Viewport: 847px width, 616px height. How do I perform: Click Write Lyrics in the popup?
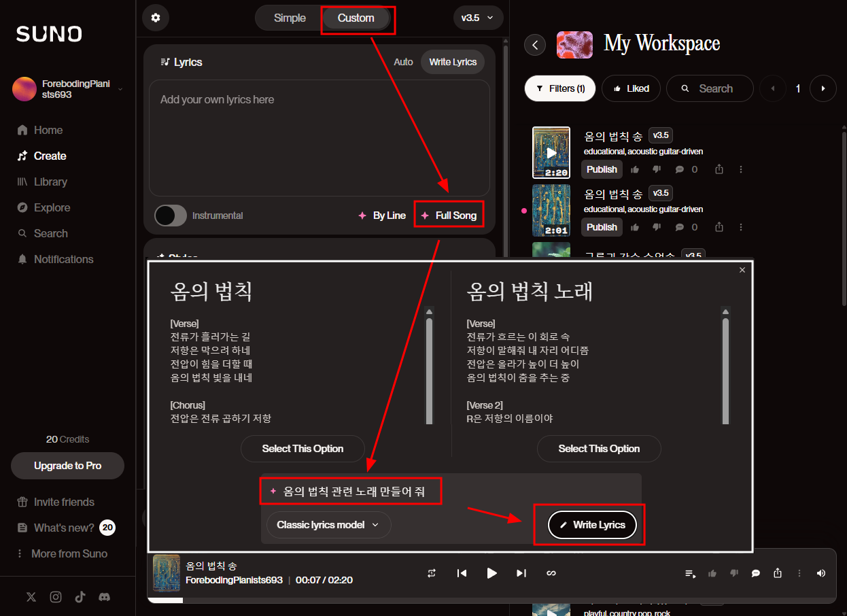point(592,525)
